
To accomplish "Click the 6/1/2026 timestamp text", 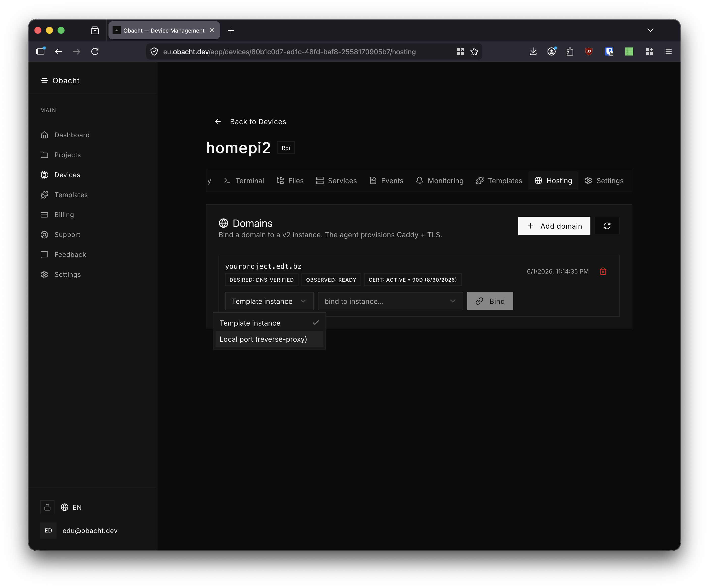I will 558,271.
